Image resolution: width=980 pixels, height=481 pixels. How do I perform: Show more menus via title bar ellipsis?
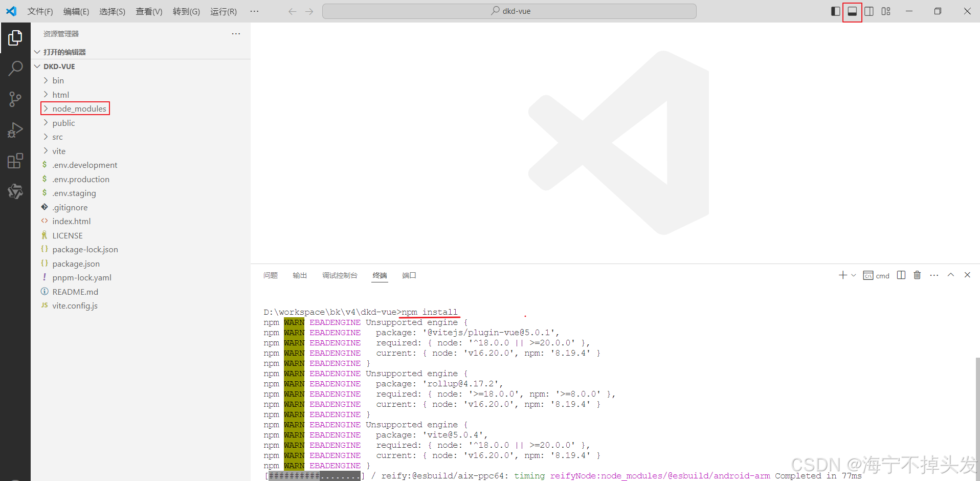(254, 11)
